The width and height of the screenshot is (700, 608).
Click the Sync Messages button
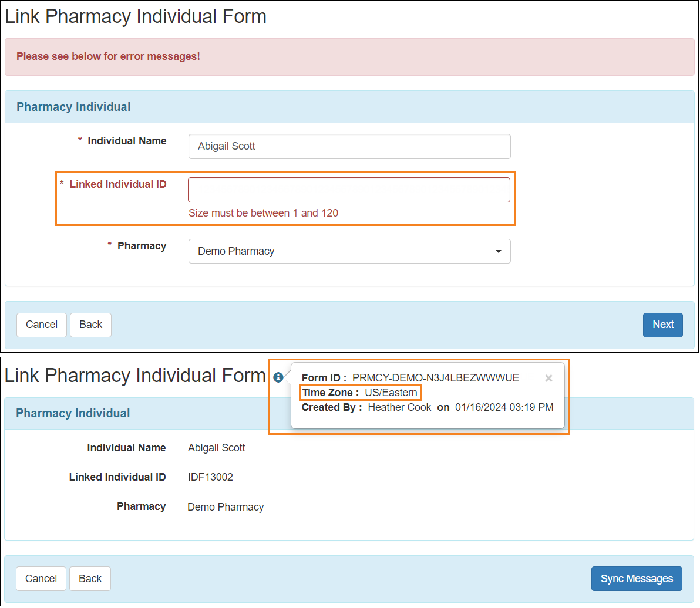tap(636, 579)
